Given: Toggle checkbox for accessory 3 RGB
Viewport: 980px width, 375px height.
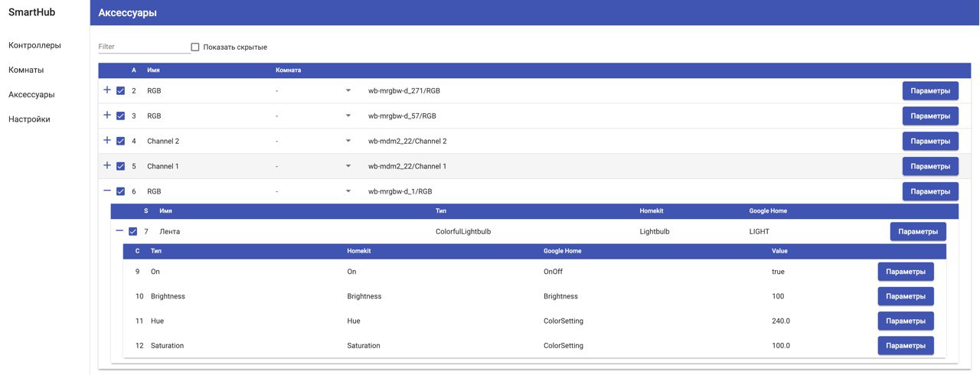Looking at the screenshot, I should [120, 116].
